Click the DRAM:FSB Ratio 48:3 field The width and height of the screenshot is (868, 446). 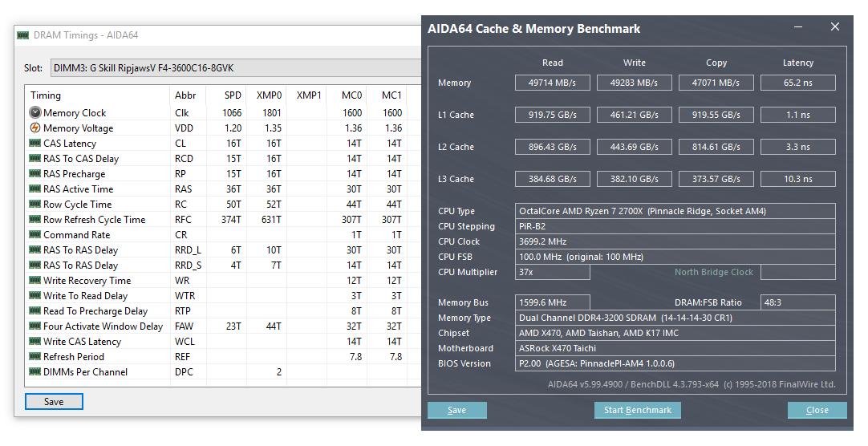798,302
